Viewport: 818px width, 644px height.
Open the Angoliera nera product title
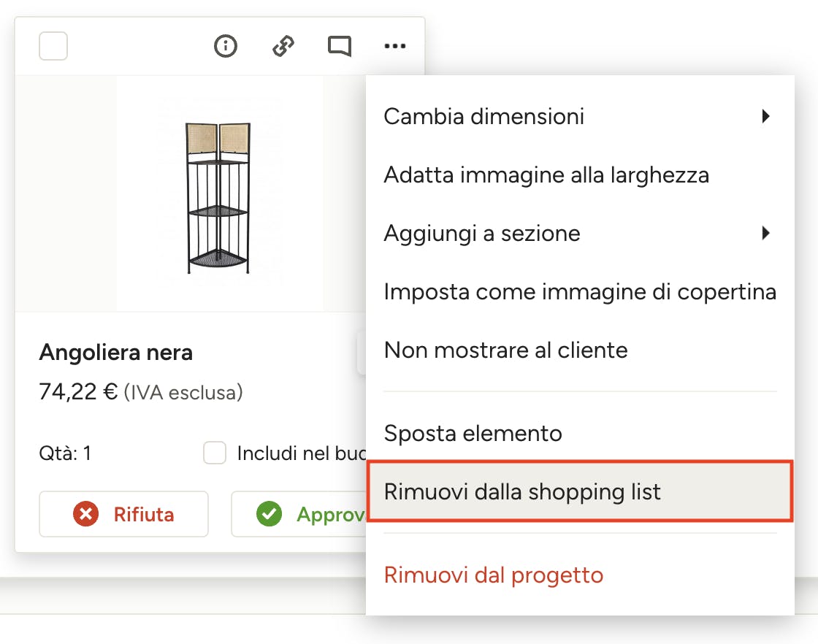(x=116, y=353)
